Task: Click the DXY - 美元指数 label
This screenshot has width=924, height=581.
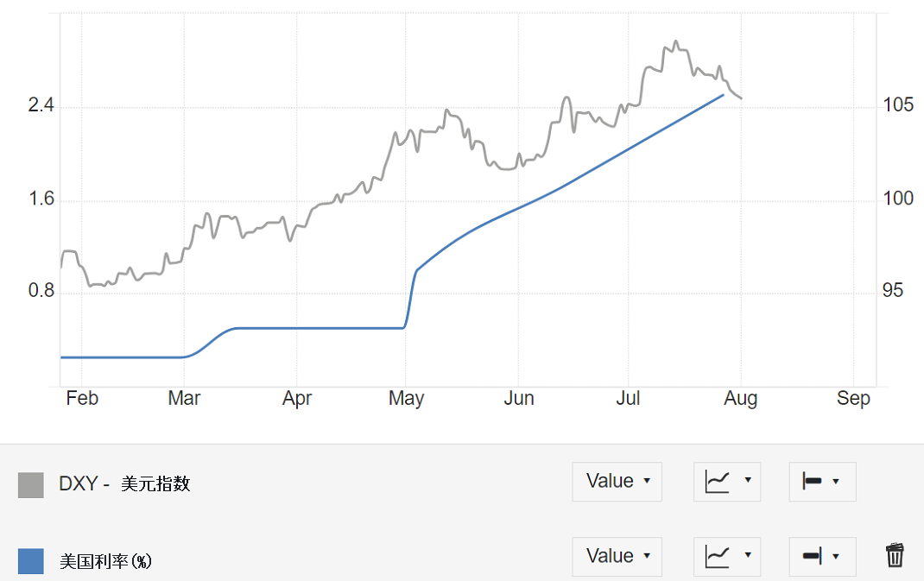Action: point(124,483)
